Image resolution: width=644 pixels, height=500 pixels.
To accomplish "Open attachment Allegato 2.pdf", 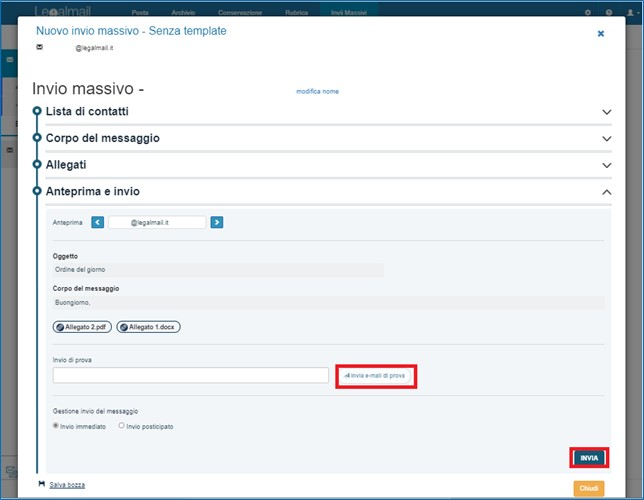I will (x=82, y=326).
